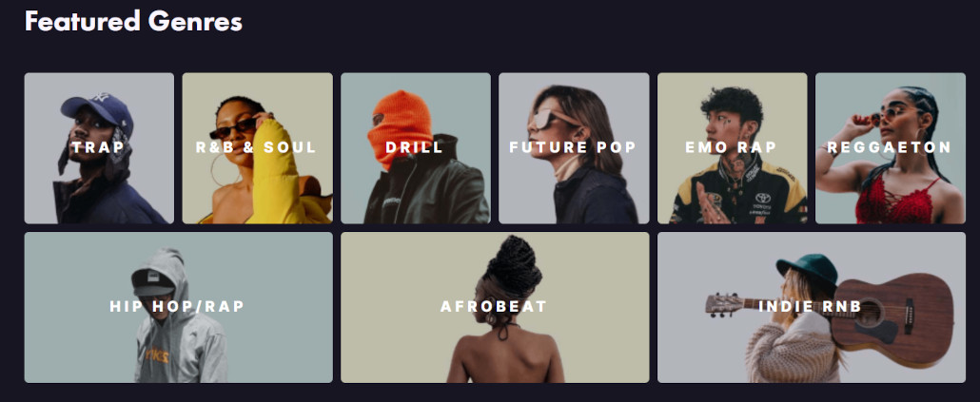Screen dimensions: 980x402
Task: Click the FUTURE POP label text
Action: coord(573,148)
